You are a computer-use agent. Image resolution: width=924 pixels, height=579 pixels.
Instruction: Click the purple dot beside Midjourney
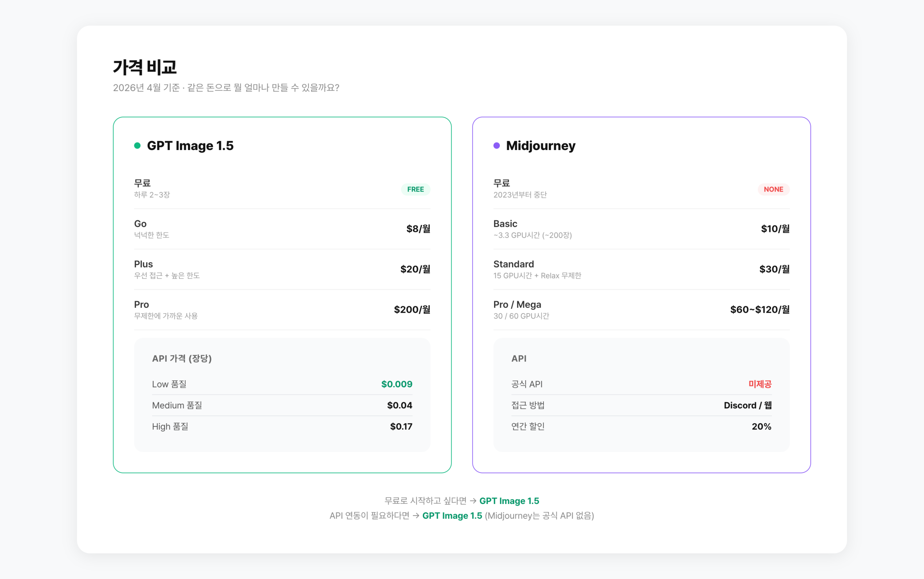497,145
